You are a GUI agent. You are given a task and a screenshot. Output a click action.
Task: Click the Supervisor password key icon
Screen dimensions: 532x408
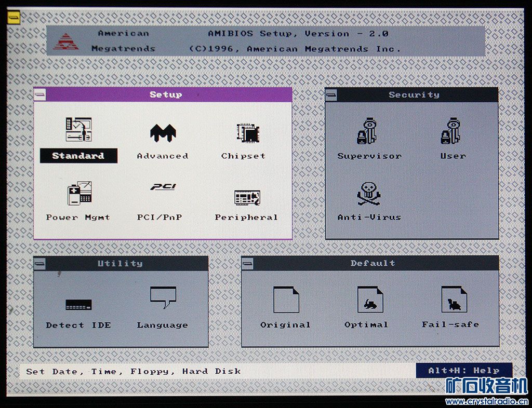pyautogui.click(x=367, y=131)
